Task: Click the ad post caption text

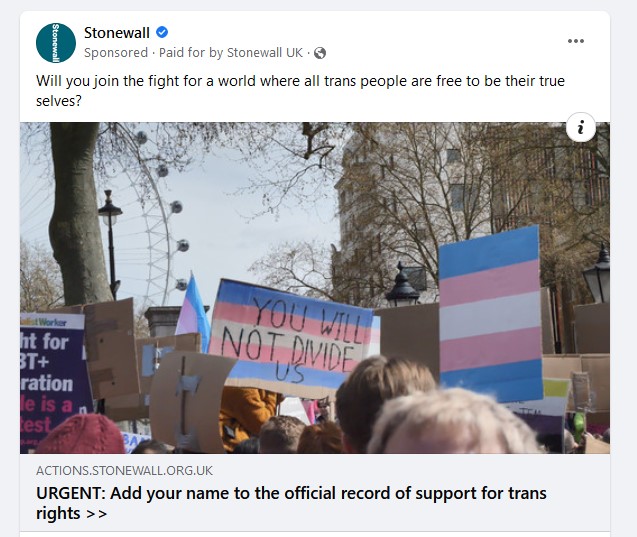Action: coord(300,91)
